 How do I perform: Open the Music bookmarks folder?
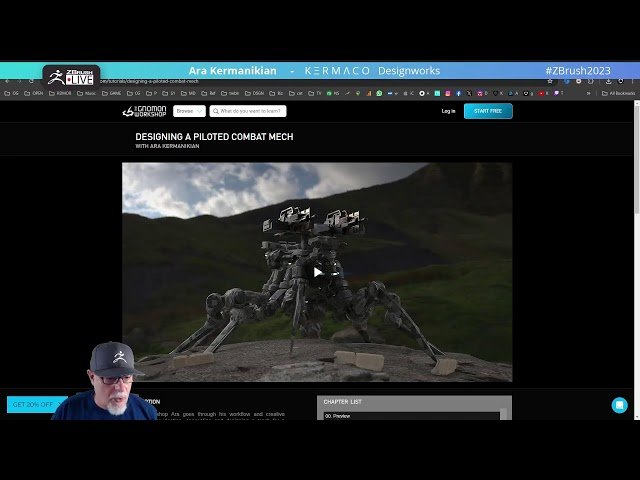pos(87,93)
